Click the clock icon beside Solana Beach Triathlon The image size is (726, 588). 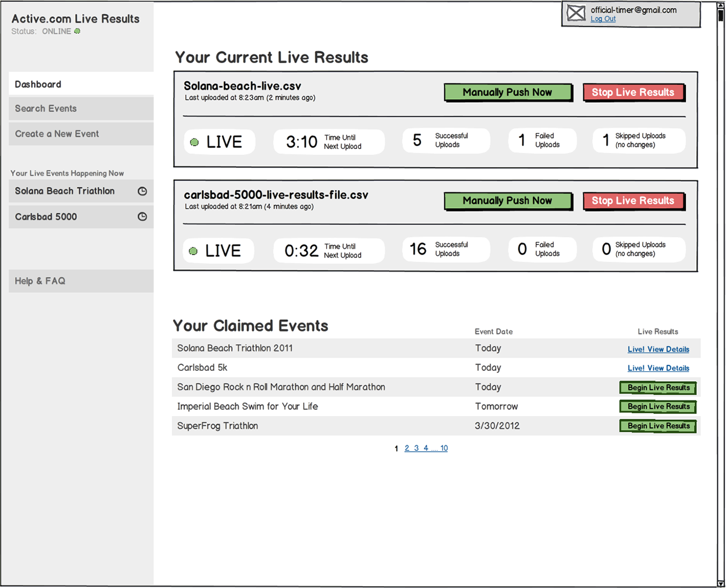click(142, 191)
